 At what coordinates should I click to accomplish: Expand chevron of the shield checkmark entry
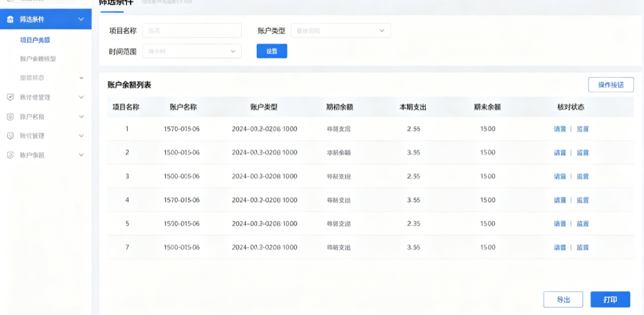pyautogui.click(x=82, y=97)
